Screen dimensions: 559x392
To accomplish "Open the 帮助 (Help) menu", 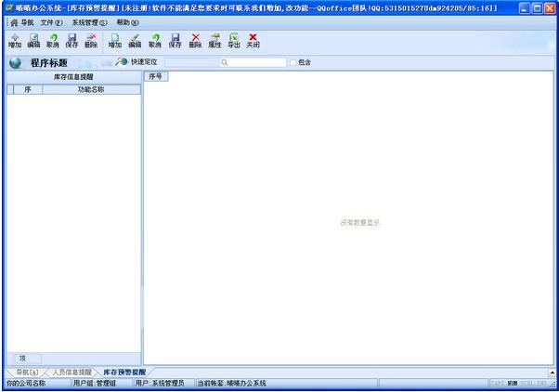I will 127,21.
